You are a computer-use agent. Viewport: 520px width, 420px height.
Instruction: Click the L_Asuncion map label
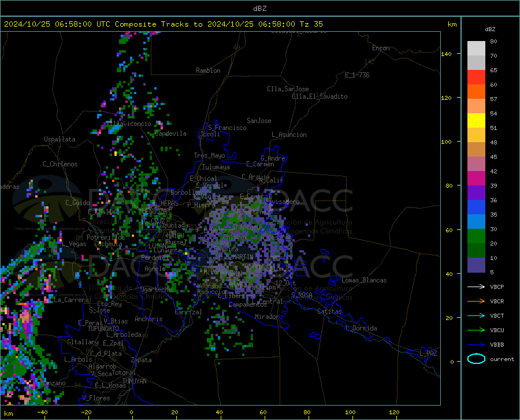coord(289,135)
